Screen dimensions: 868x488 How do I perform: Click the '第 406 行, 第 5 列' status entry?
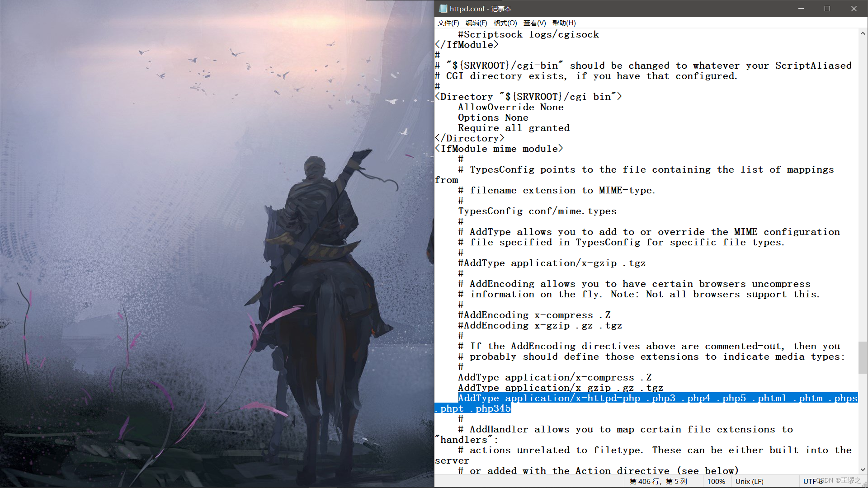pos(658,481)
